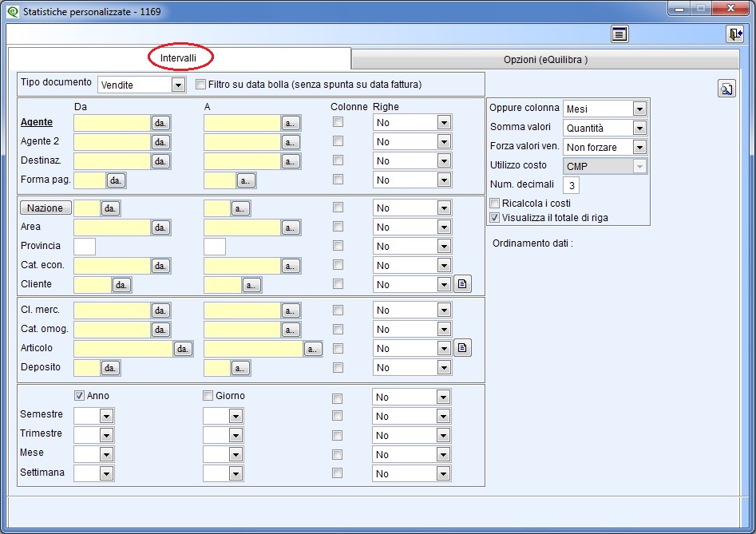This screenshot has width=756, height=534.
Task: Click the 'da.' lookup button for Agente
Action: pyautogui.click(x=160, y=123)
